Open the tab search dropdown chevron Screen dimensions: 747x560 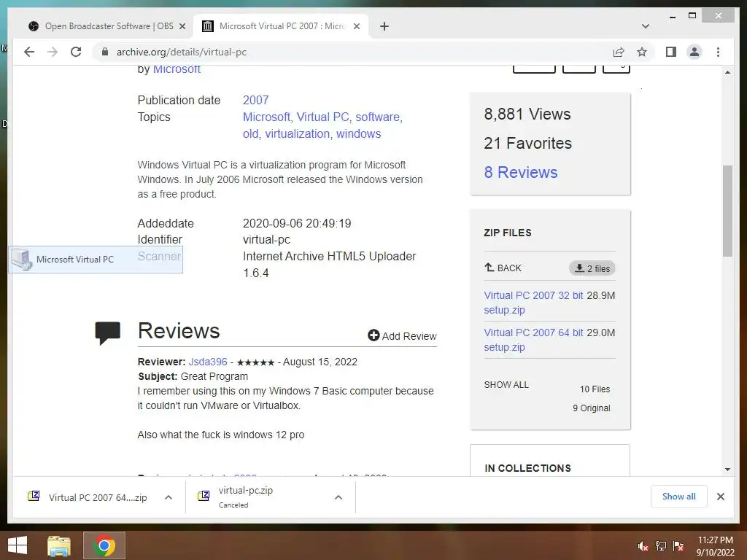(x=646, y=26)
